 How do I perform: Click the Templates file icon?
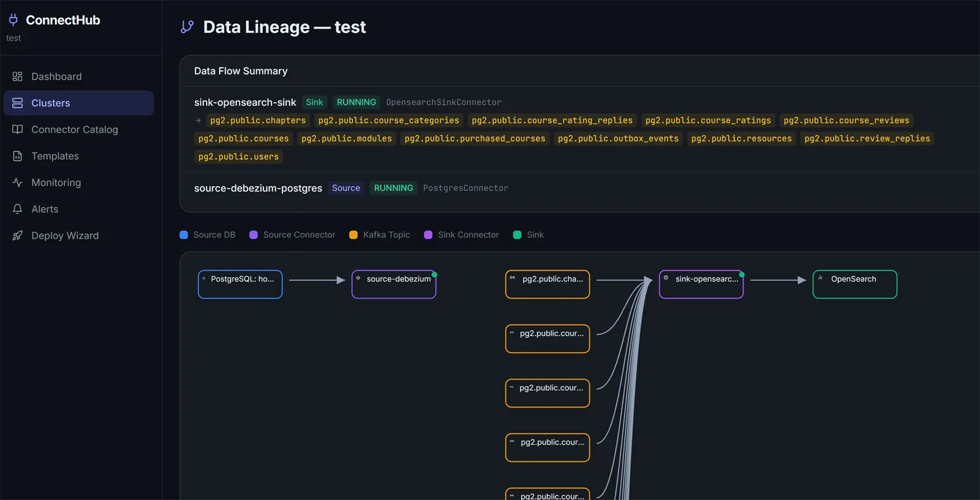(x=17, y=156)
